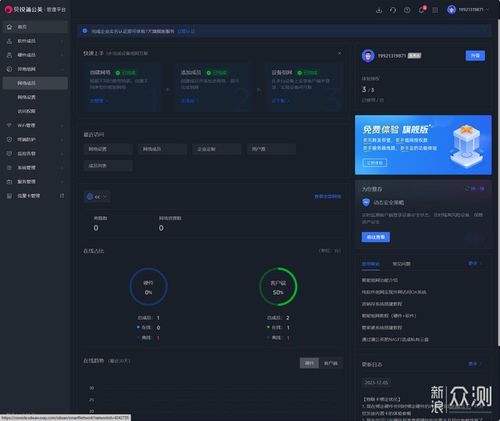Toggle the online trend chart to hardware view
The image size is (500, 421).
point(309,363)
